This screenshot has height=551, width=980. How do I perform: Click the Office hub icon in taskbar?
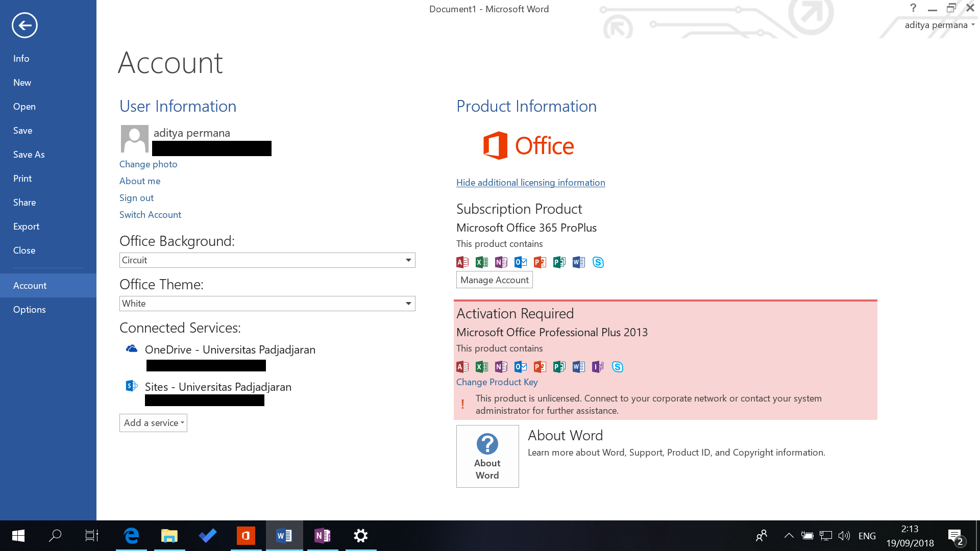(246, 536)
